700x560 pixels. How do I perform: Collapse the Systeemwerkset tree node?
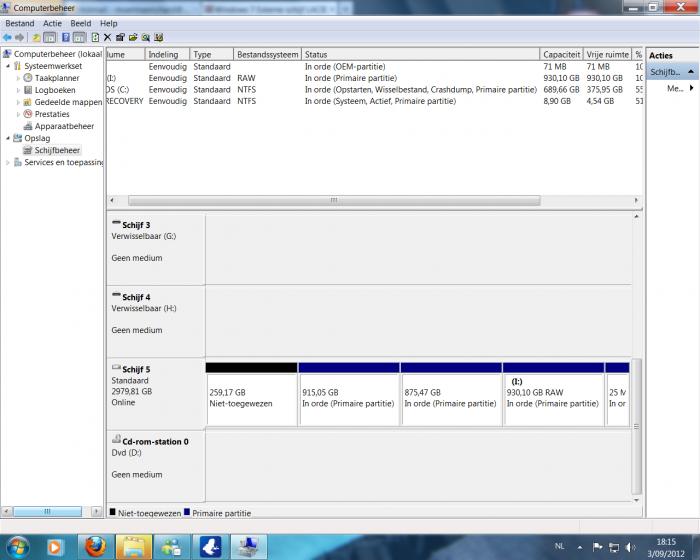(8, 66)
